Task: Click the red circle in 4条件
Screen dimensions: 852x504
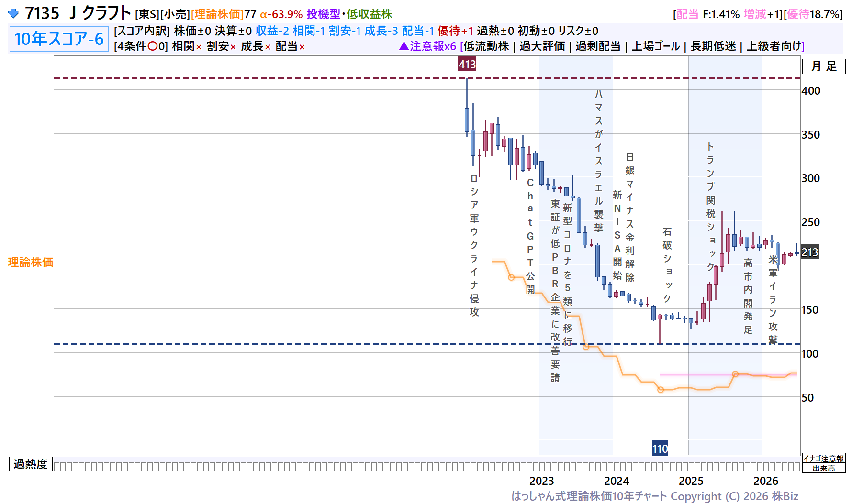Action: tap(153, 46)
